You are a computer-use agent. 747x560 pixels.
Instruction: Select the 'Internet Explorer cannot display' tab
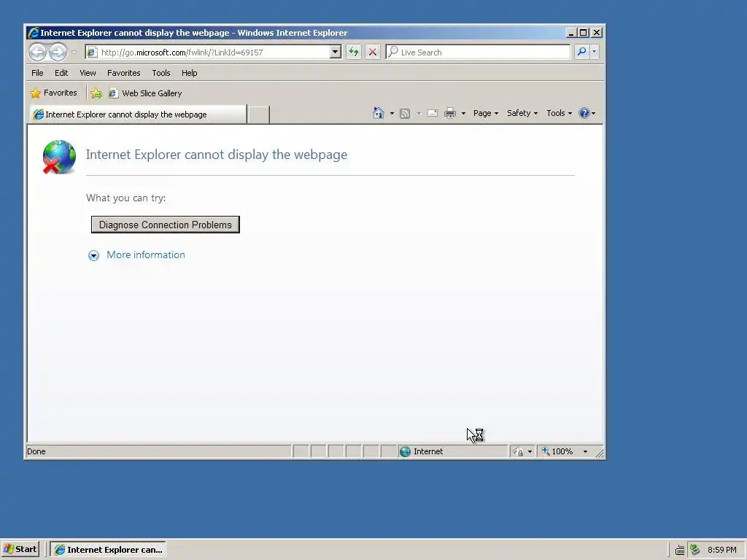[138, 114]
